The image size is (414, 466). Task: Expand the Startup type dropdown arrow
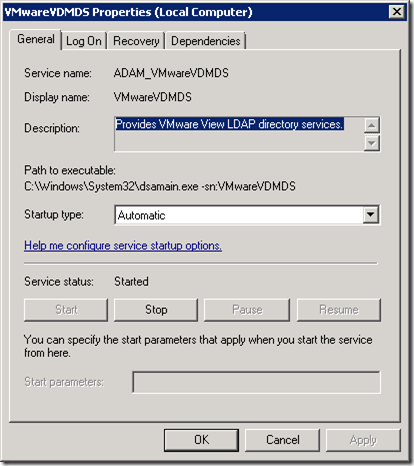click(371, 215)
